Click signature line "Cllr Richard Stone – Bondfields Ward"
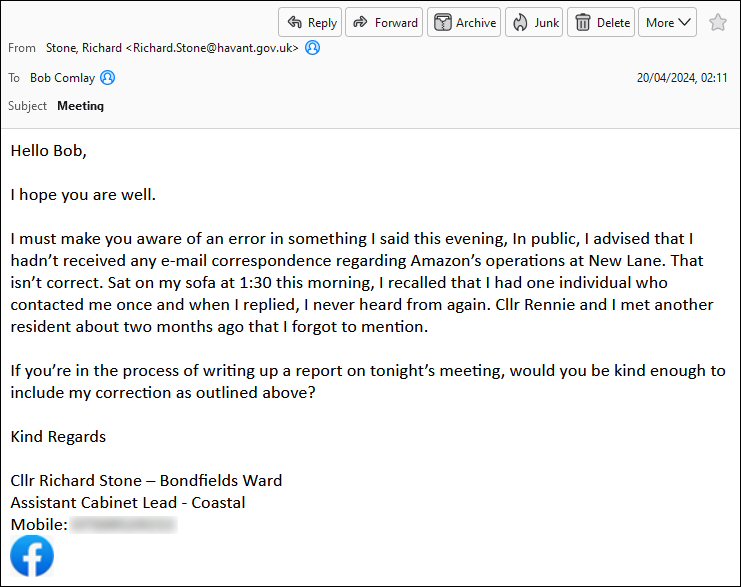741x587 pixels. [147, 481]
